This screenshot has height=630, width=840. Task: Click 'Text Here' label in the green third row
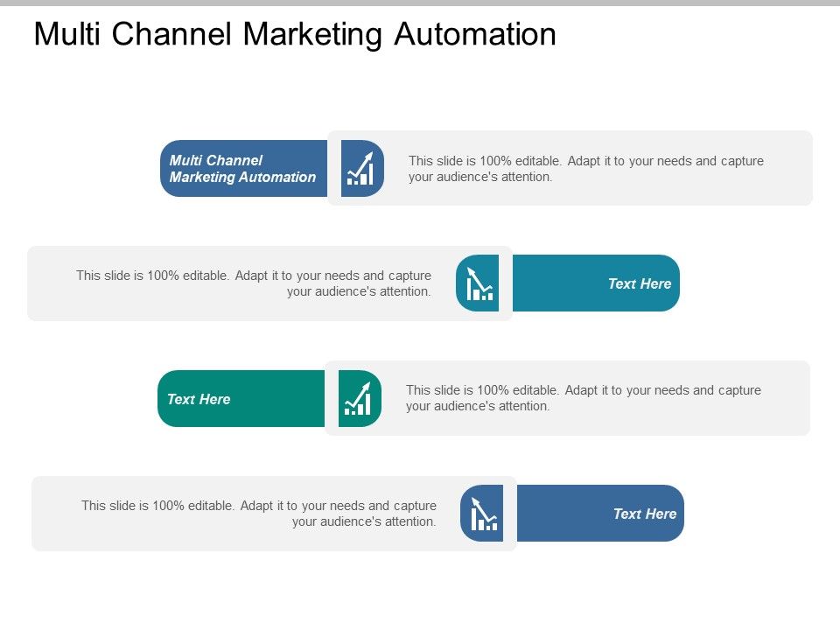(199, 399)
